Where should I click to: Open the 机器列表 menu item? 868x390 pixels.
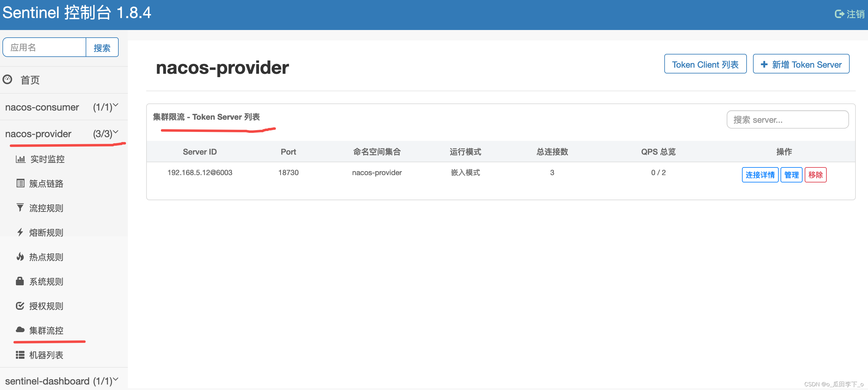pyautogui.click(x=46, y=355)
